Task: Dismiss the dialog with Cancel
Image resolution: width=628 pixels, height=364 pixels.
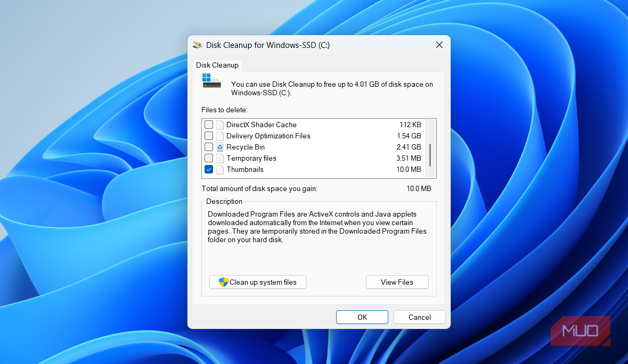Action: click(x=419, y=317)
